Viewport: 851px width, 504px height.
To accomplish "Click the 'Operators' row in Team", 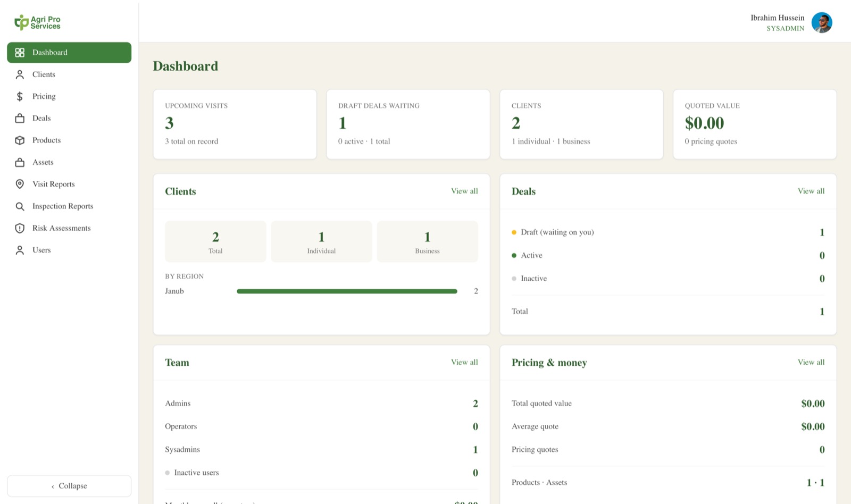I will 321,426.
